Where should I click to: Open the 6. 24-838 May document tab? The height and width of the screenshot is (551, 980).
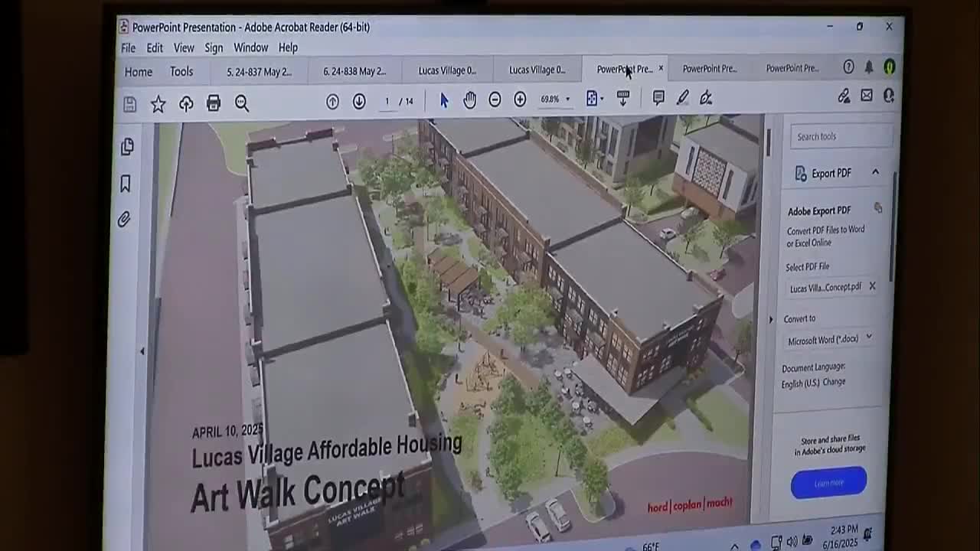[354, 71]
